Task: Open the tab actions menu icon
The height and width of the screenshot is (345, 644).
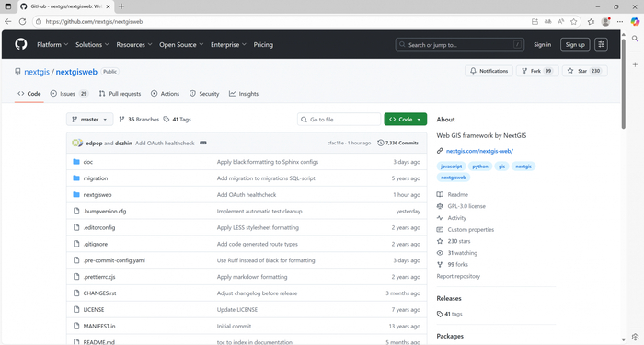Action: pyautogui.click(x=7, y=6)
